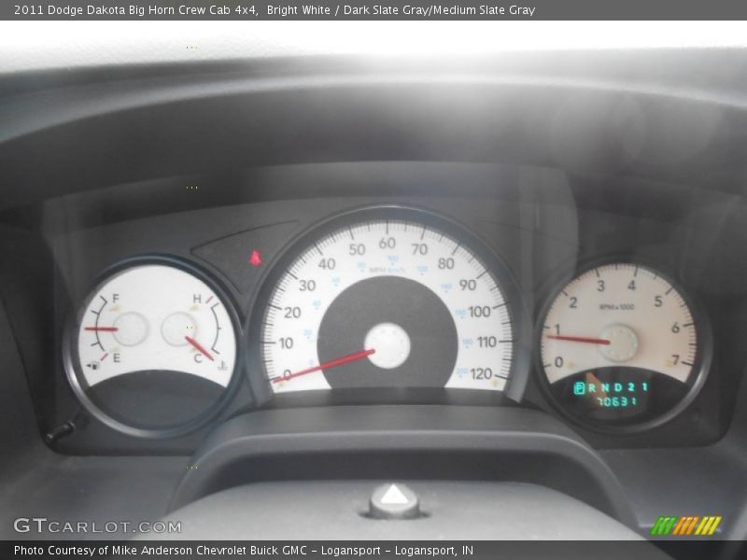Click the MPH km/h label
The image size is (747, 560).
point(388,271)
